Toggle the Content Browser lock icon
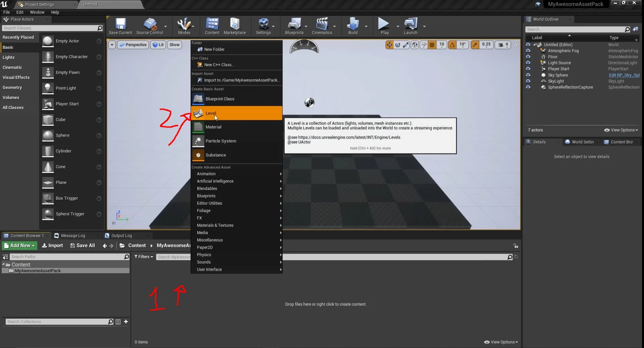The image size is (644, 348). coord(516,246)
